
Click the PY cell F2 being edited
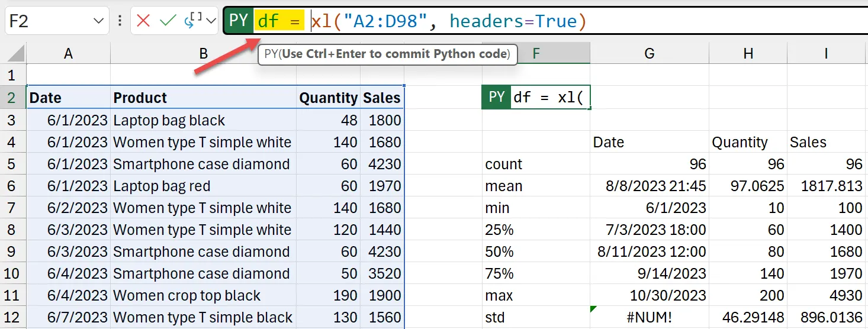536,98
